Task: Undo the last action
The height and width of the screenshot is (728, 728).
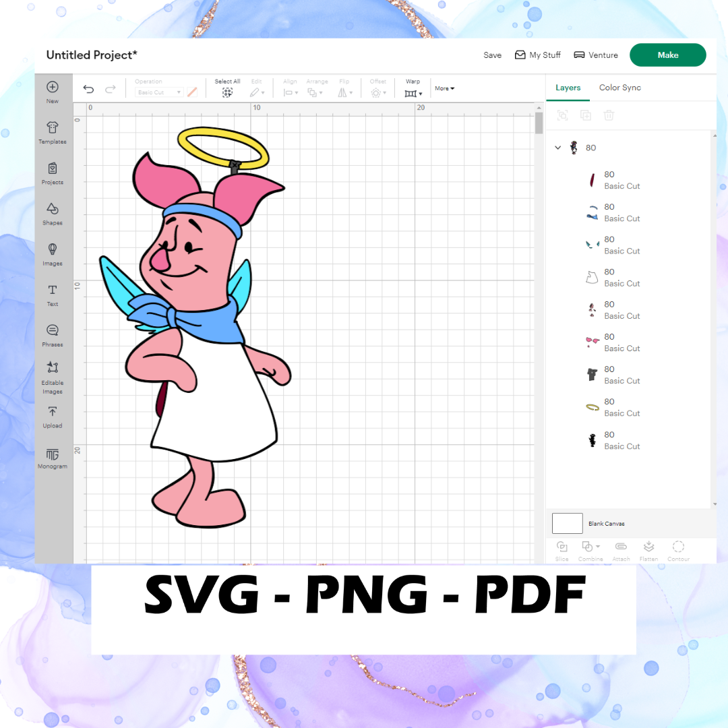Action: click(x=88, y=89)
